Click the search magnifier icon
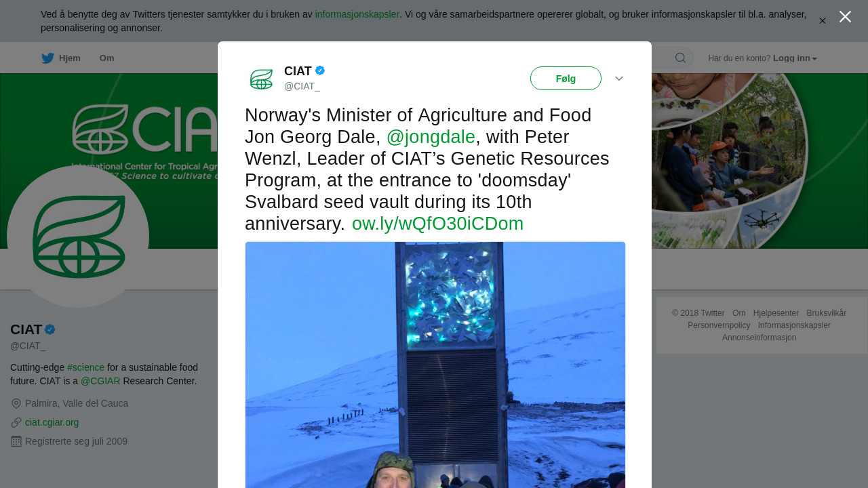 (x=680, y=58)
